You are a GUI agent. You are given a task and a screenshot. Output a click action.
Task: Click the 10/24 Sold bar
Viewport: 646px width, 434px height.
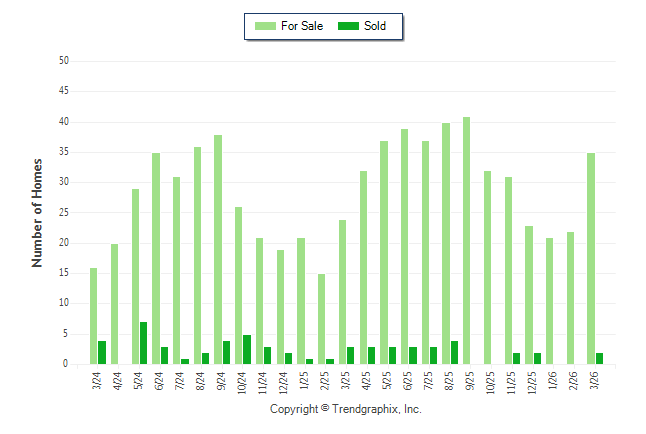(247, 349)
